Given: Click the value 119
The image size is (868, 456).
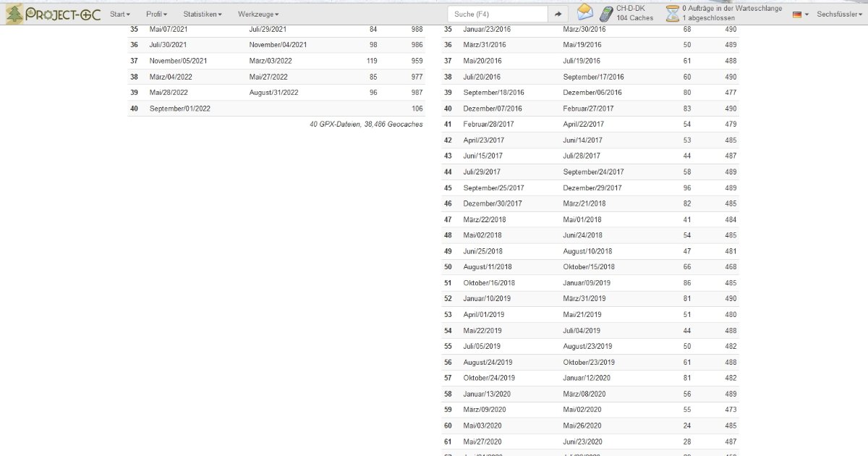Looking at the screenshot, I should 372,61.
